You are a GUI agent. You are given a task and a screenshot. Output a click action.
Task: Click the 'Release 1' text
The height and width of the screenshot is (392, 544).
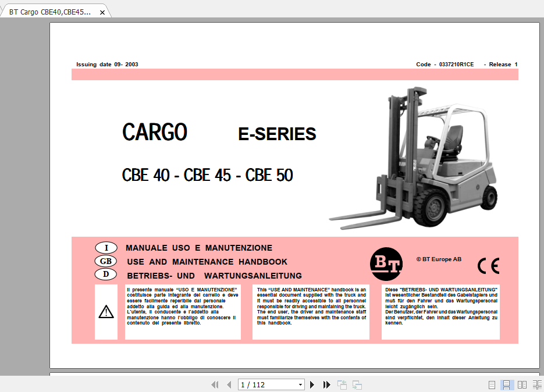pyautogui.click(x=503, y=65)
